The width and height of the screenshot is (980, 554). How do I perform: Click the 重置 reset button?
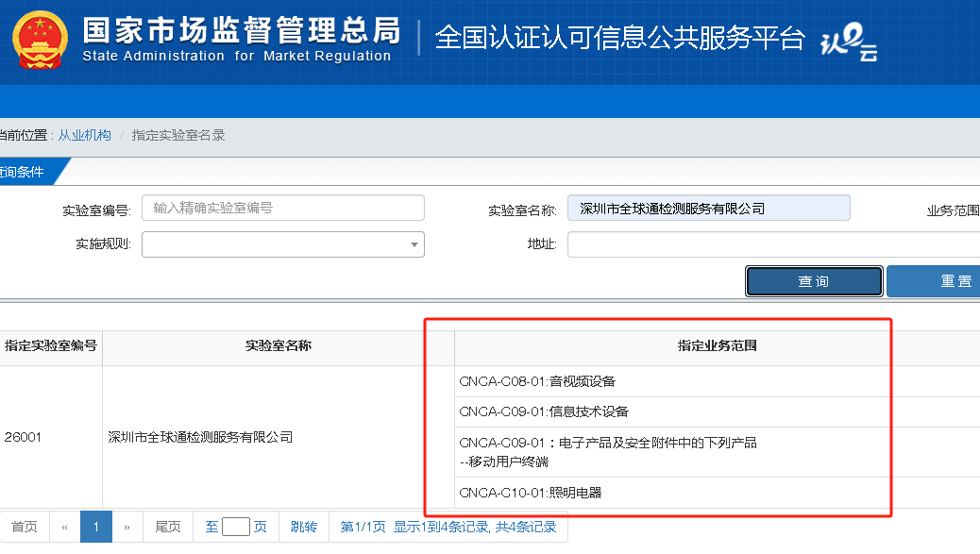coord(933,281)
